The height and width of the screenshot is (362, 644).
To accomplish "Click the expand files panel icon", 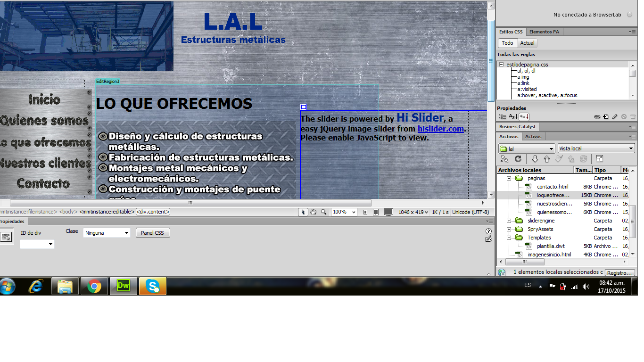I will pos(599,159).
